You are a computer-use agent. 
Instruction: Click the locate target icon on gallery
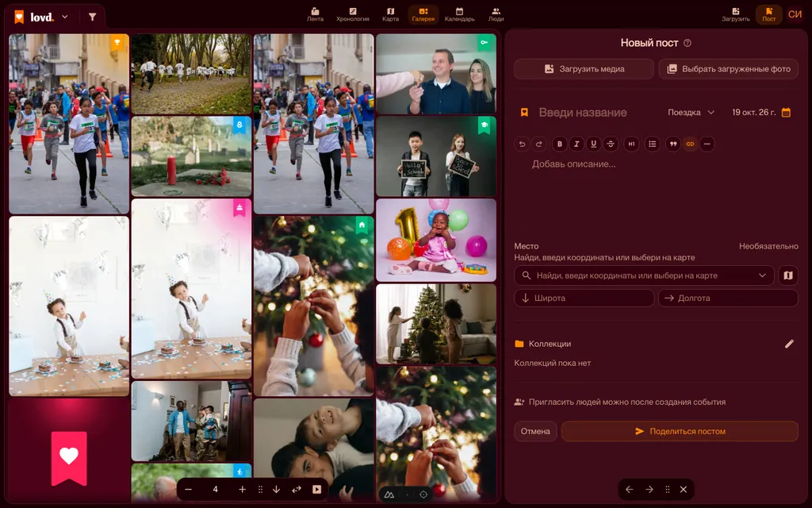(423, 495)
